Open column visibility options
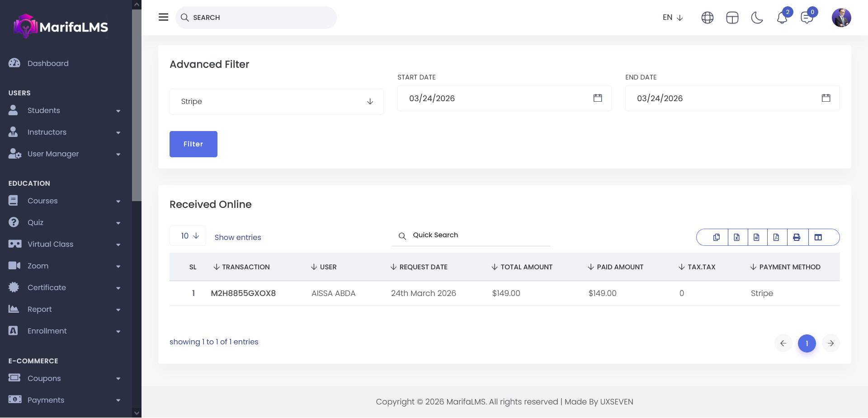 818,237
